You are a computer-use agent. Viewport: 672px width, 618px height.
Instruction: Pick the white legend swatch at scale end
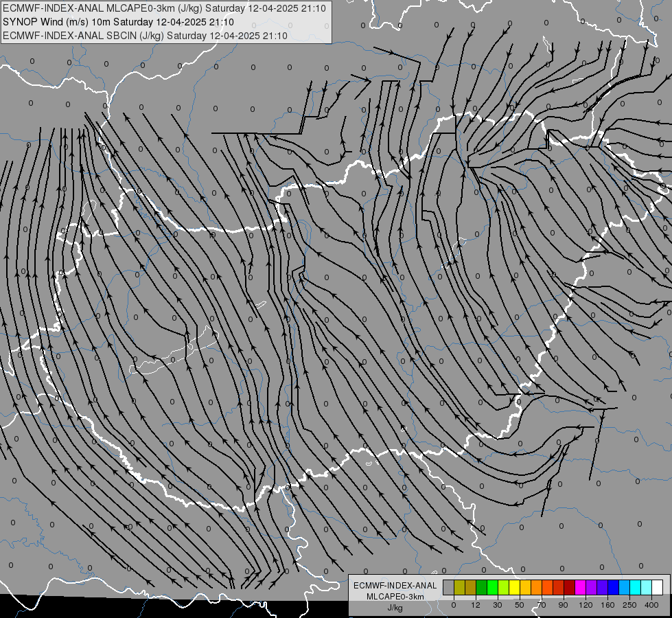[658, 587]
